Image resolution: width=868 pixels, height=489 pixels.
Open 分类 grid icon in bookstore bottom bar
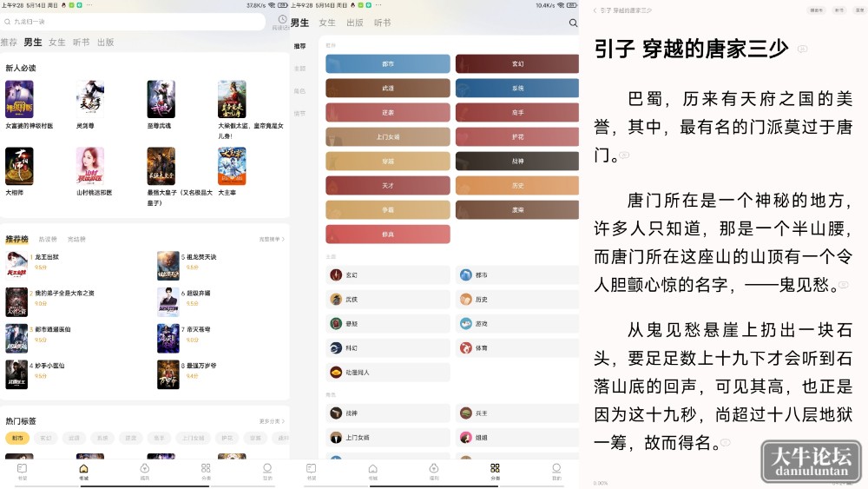coord(206,471)
